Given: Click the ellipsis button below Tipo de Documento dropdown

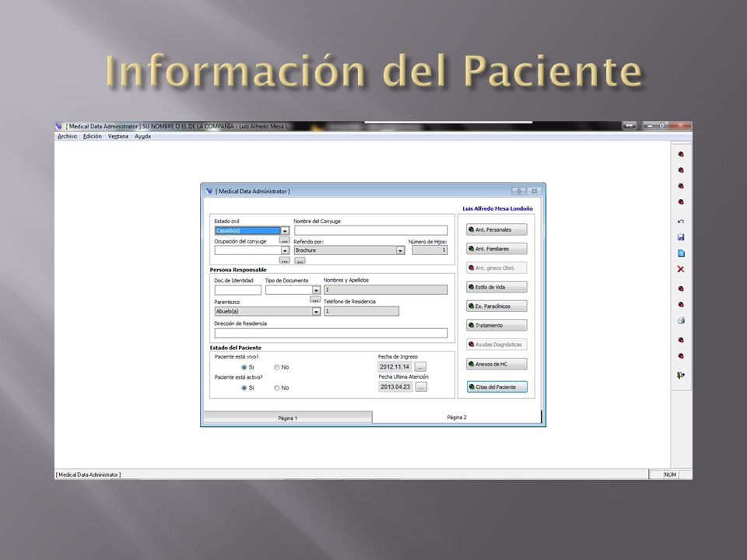Looking at the screenshot, I should pyautogui.click(x=315, y=299).
